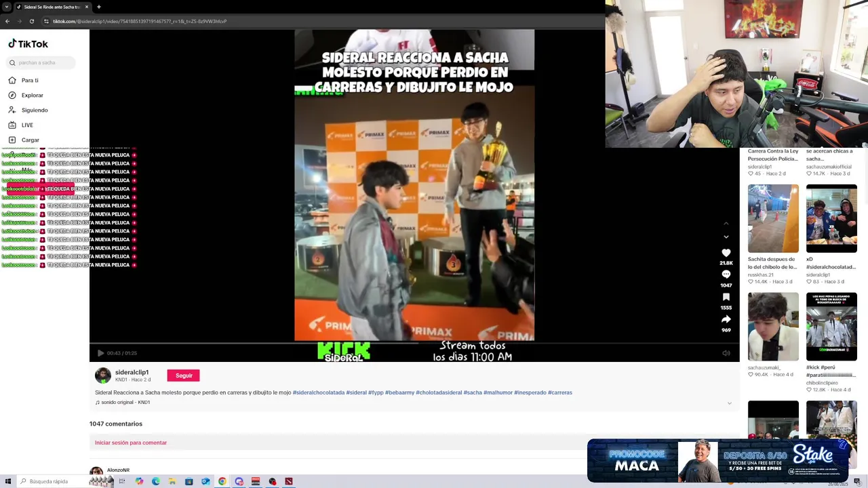Image resolution: width=868 pixels, height=488 pixels.
Task: Like the video with heart icon
Action: pyautogui.click(x=726, y=253)
